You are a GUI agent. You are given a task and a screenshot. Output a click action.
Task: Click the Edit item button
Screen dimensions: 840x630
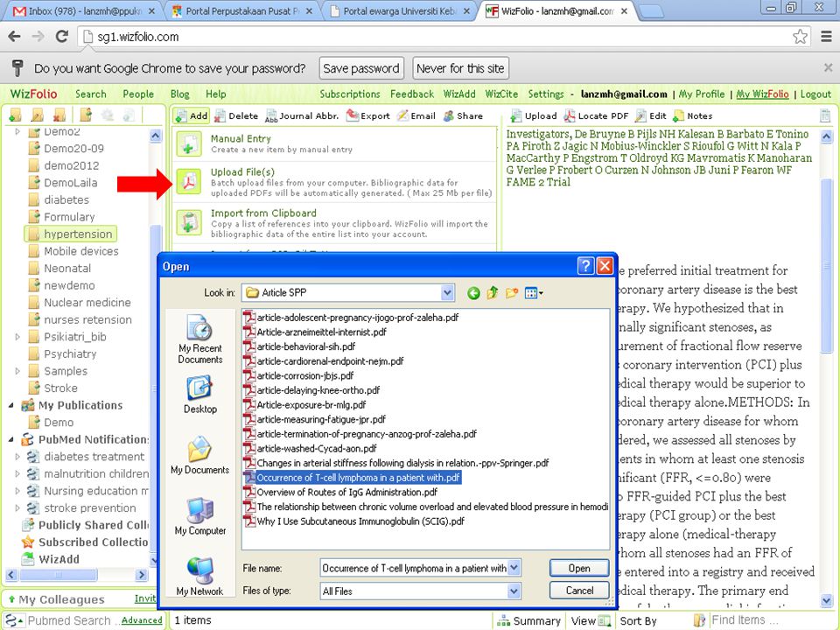651,115
